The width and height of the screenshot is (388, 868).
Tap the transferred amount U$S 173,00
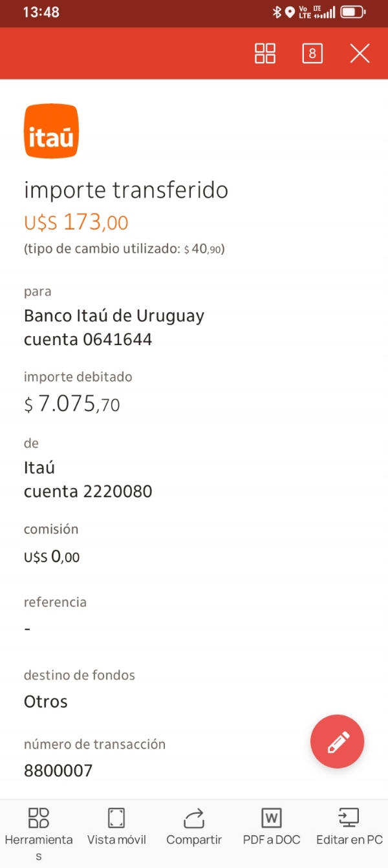click(x=76, y=223)
